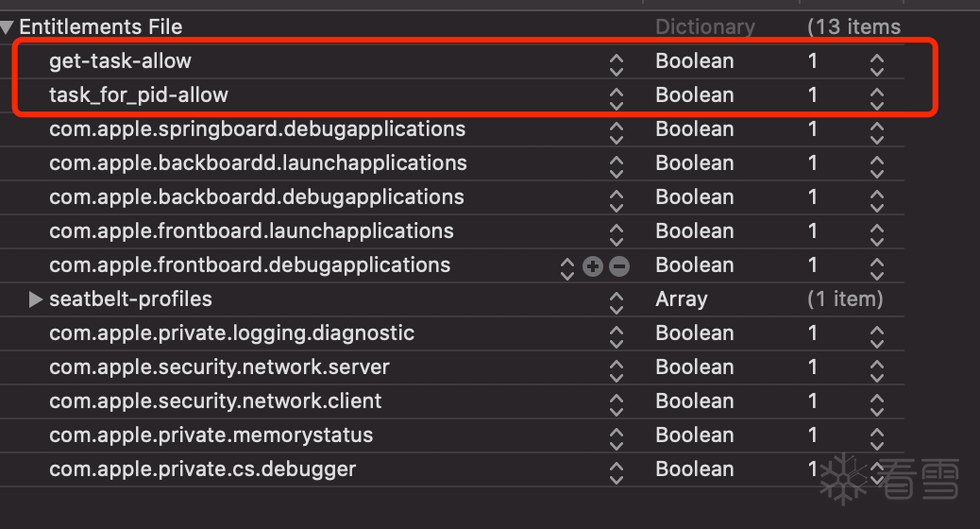This screenshot has height=529, width=980.
Task: Click the plus icon on frontboard.debugapplications row
Action: (593, 266)
